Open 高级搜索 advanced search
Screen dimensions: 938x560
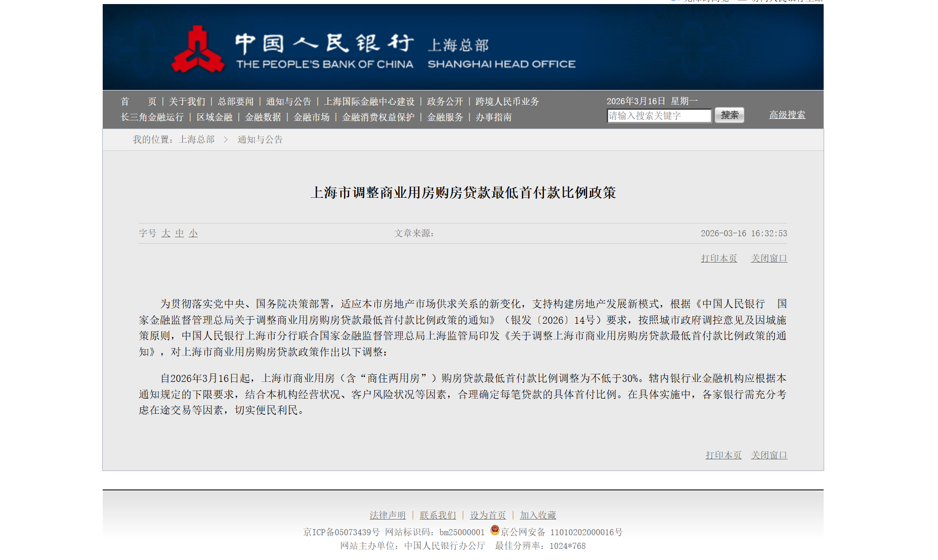[x=787, y=115]
